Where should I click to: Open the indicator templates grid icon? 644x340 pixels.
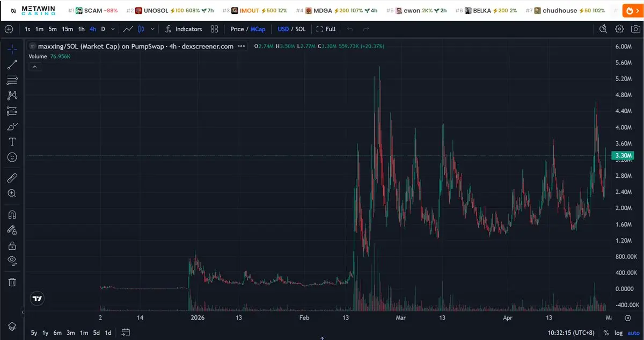215,29
